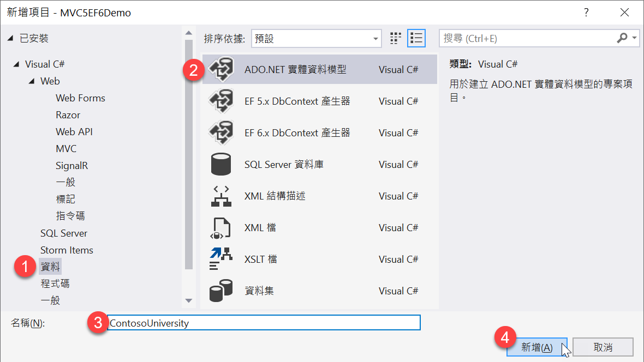This screenshot has width=644, height=362.
Task: Select 一般 below 程式碼
Action: coord(50,300)
